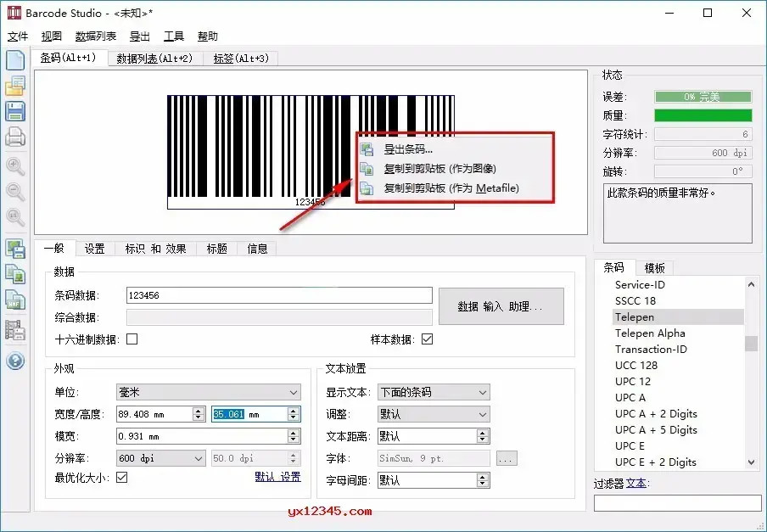Click the 过滤器 filter text box
The height and width of the screenshot is (532, 767).
coord(677,504)
